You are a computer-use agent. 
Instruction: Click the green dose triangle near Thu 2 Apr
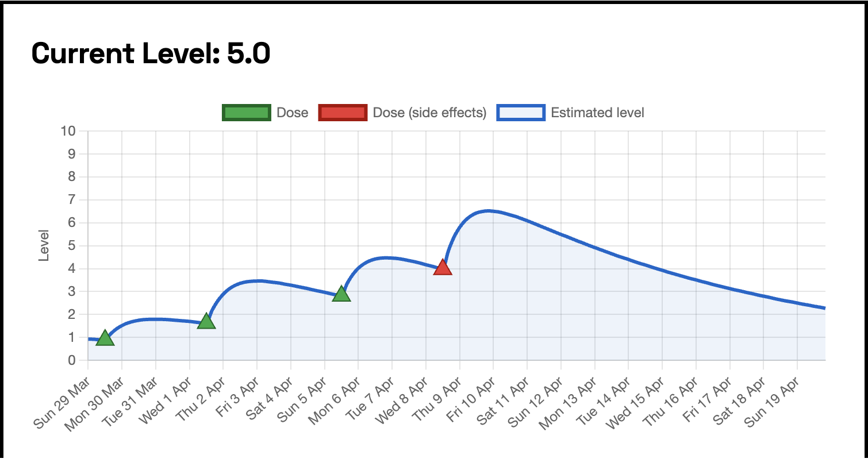click(206, 322)
